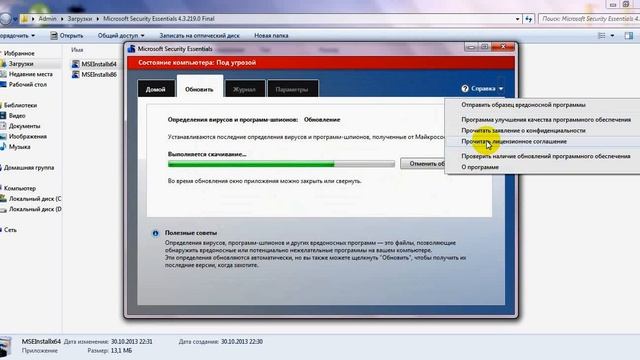Click the MSEInstallx86 file icon
This screenshot has width=640, height=360.
(x=76, y=74)
